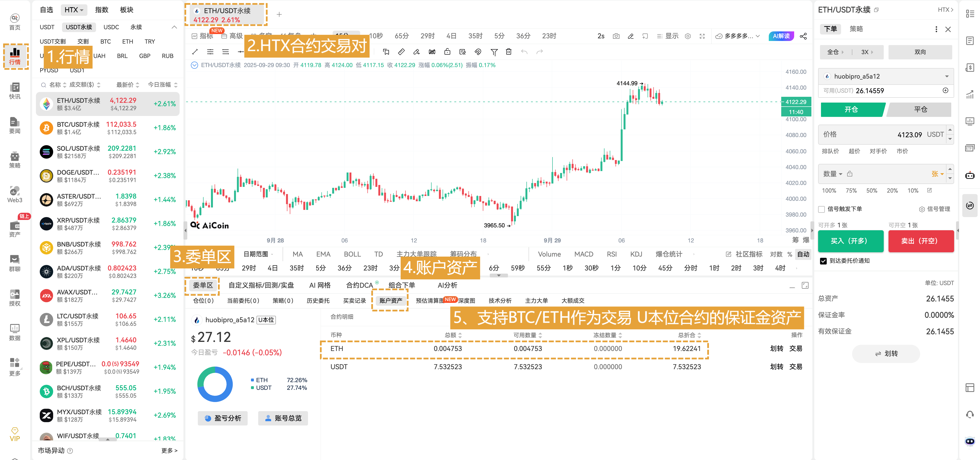This screenshot has height=460, width=980.
Task: Open the Web3 sidebar icon
Action: (x=14, y=195)
